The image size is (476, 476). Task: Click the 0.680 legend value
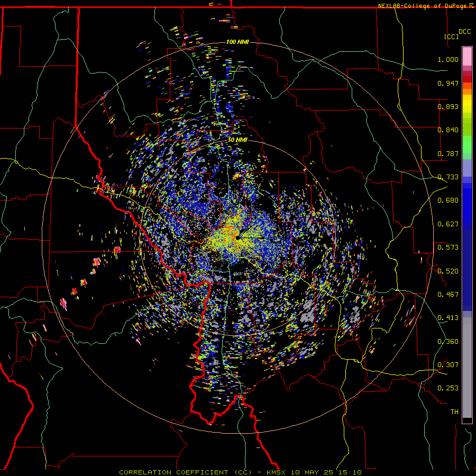pos(448,200)
